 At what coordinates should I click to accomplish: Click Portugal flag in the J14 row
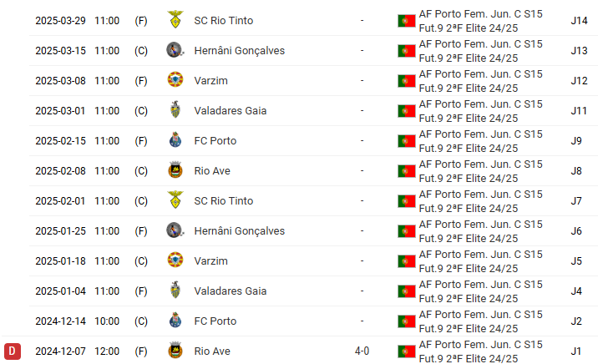point(407,20)
